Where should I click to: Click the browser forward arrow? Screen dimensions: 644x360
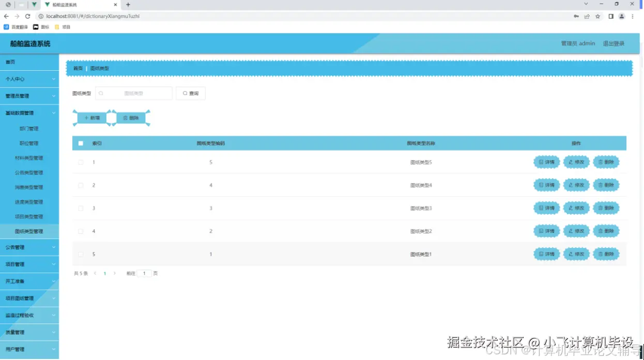17,16
